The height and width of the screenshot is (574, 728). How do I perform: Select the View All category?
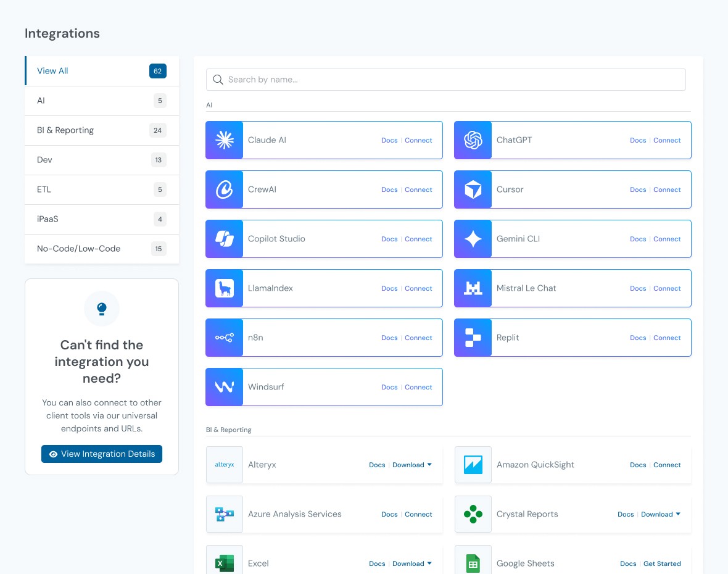(102, 71)
